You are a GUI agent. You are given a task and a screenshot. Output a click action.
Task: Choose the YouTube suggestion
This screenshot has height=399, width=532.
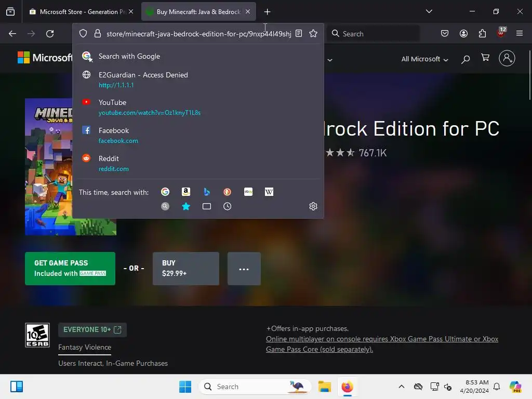click(198, 107)
